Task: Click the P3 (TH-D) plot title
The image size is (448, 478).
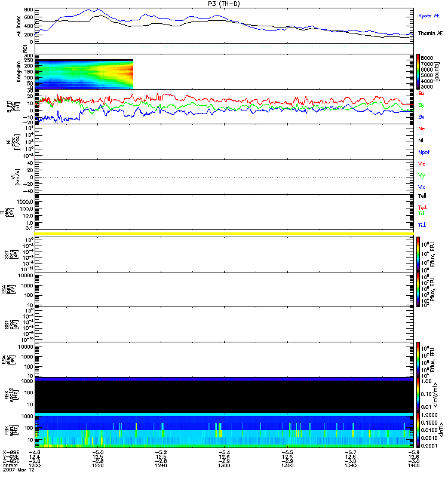Action: point(224,4)
